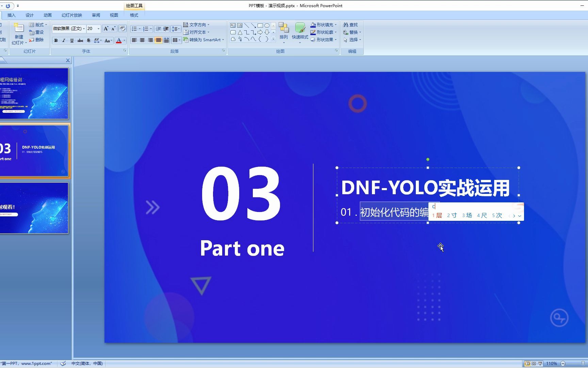Click 排列 (Arrange) button

click(x=283, y=33)
